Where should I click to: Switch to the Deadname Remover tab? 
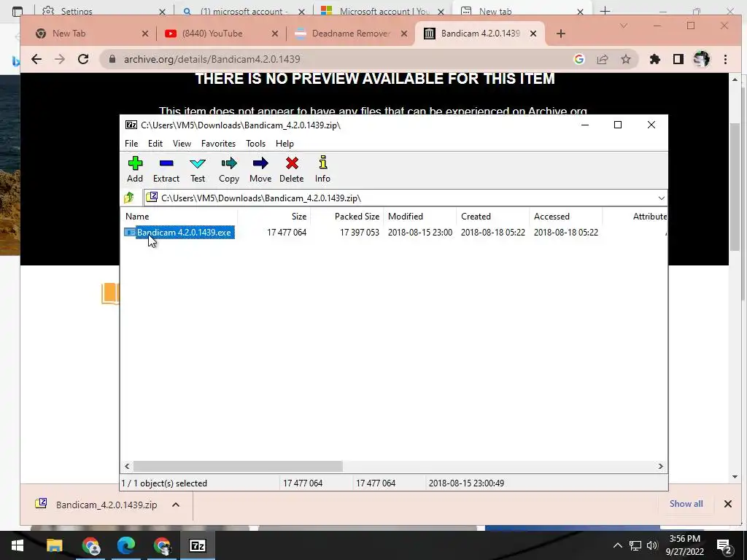(350, 34)
